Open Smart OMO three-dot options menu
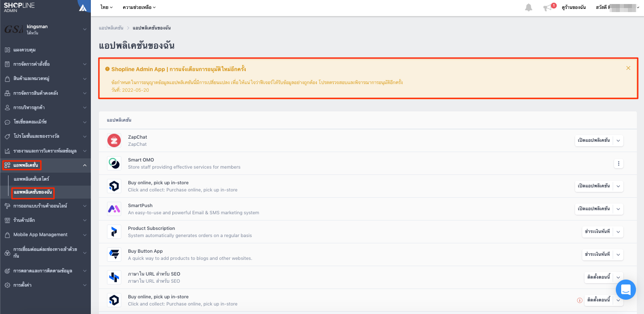 pyautogui.click(x=618, y=164)
